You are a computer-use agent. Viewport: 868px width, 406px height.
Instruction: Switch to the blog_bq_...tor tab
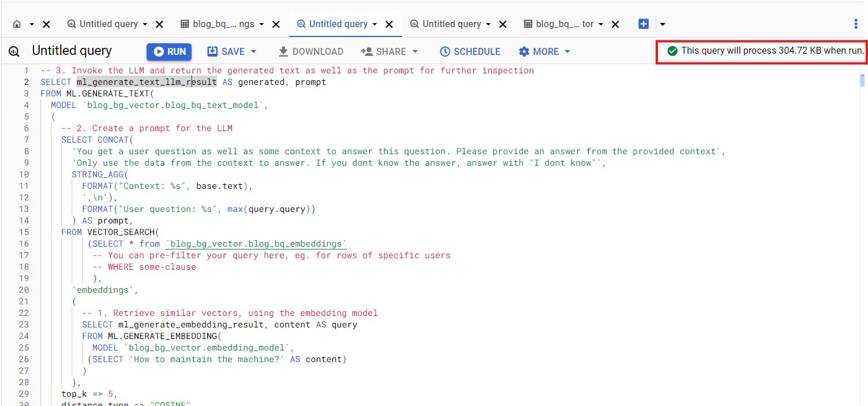(x=566, y=24)
